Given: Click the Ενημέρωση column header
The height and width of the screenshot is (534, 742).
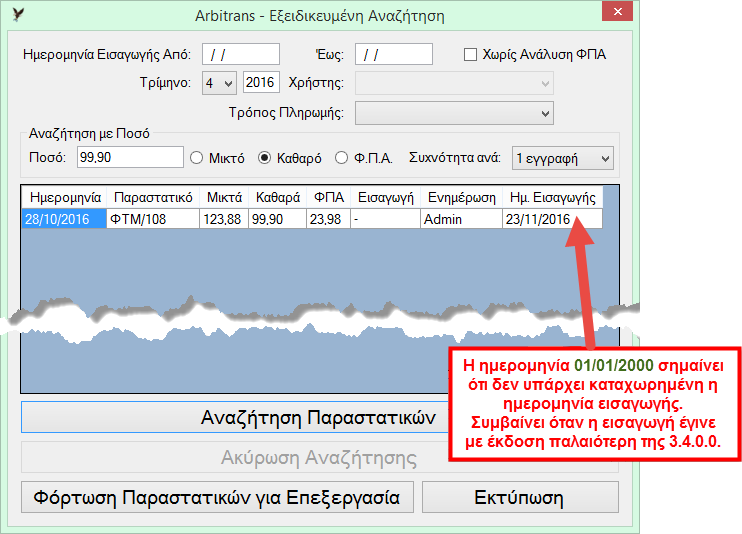Looking at the screenshot, I should 462,197.
